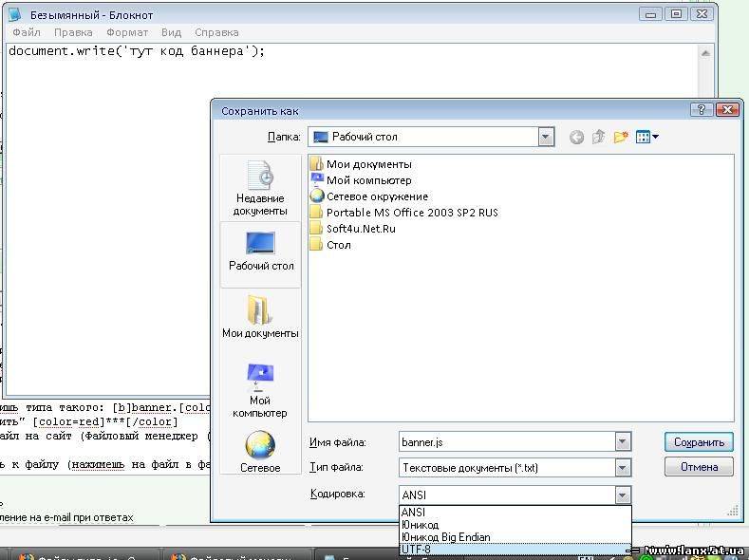The height and width of the screenshot is (560, 749).
Task: Select Мой компьютер item in file list
Action: 361,180
